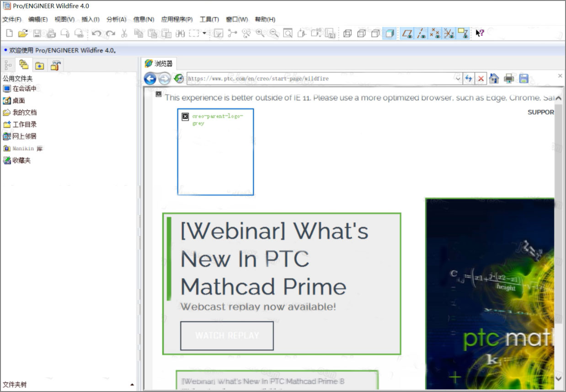The height and width of the screenshot is (392, 566).
Task: Click the browser Home icon
Action: 494,79
